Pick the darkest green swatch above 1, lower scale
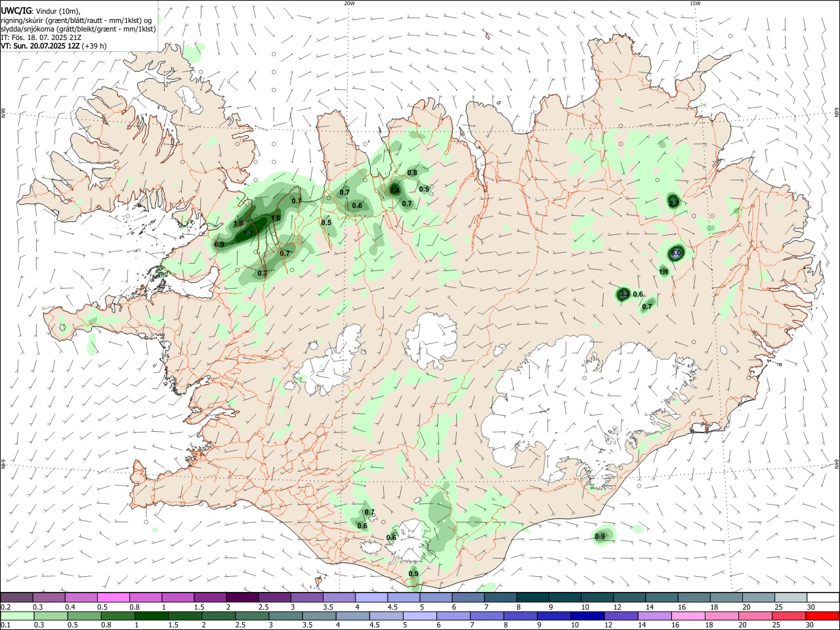Screen dimensions: 840x630 pyautogui.click(x=151, y=616)
